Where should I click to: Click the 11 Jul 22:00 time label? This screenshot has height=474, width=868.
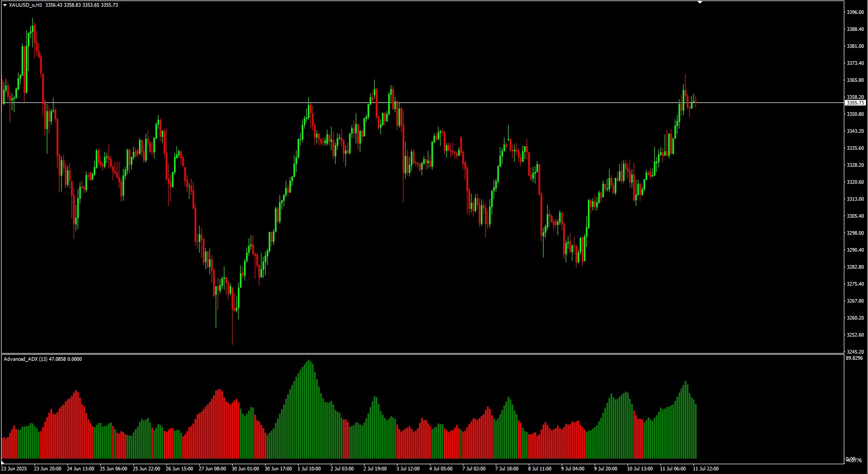tap(706, 469)
